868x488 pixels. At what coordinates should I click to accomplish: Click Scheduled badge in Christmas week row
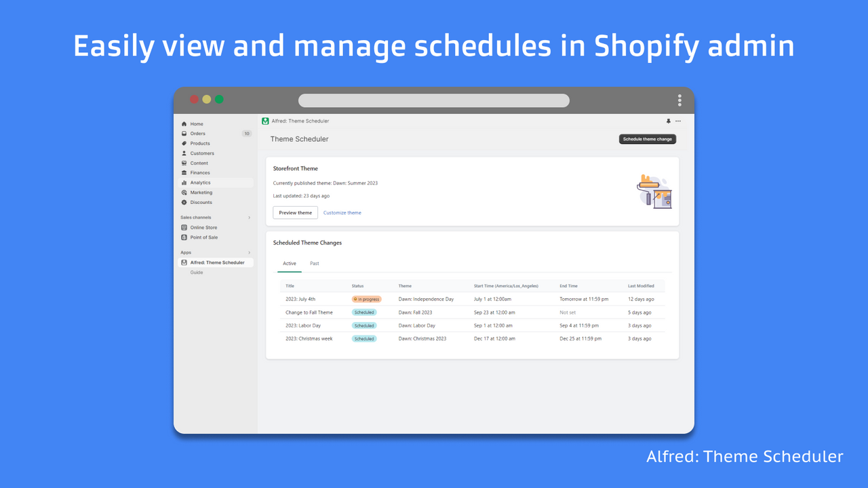(364, 339)
